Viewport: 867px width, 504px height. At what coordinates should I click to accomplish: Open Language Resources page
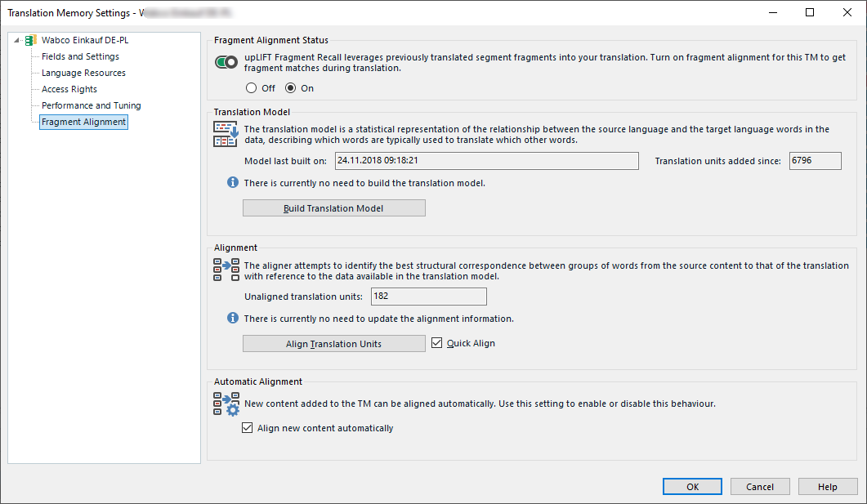(83, 73)
